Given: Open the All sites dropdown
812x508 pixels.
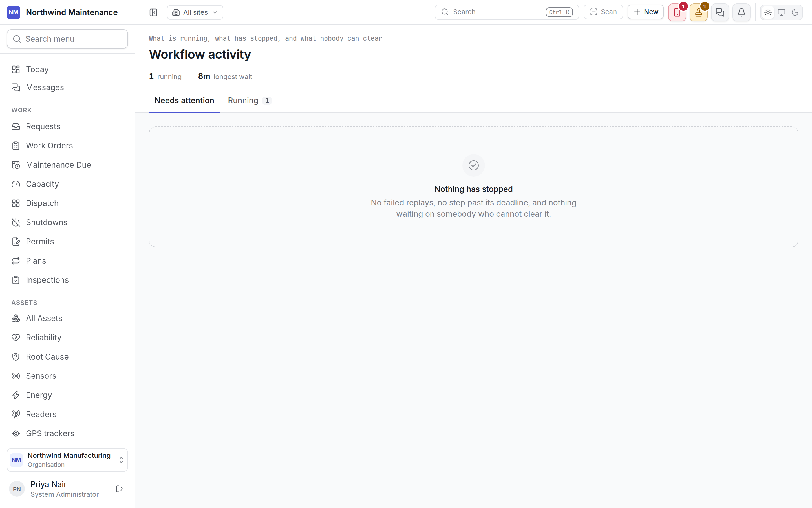Looking at the screenshot, I should [x=195, y=12].
